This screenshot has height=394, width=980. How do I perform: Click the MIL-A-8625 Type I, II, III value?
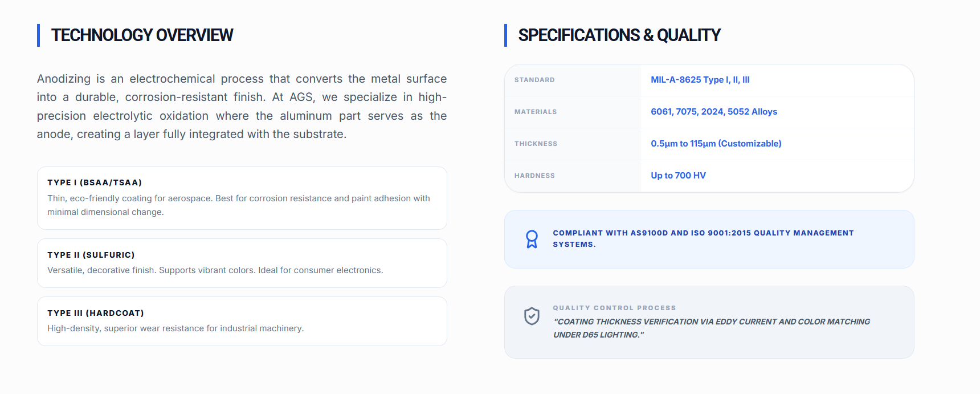point(700,80)
